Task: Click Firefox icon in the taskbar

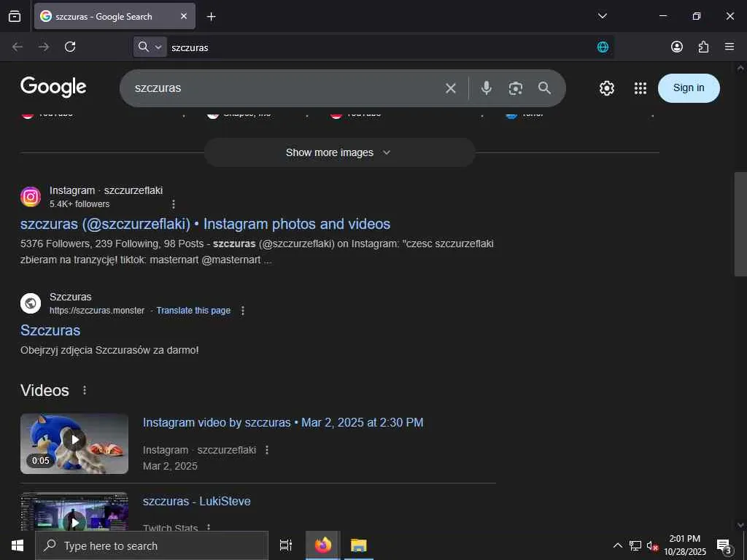Action: point(322,545)
